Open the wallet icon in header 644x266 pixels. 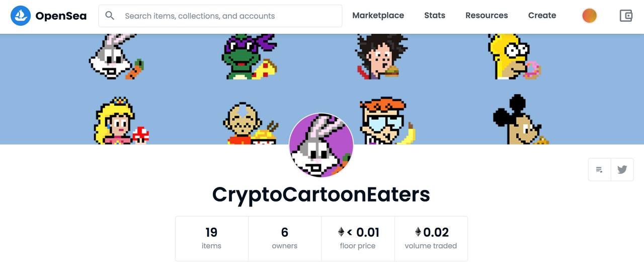coord(626,16)
